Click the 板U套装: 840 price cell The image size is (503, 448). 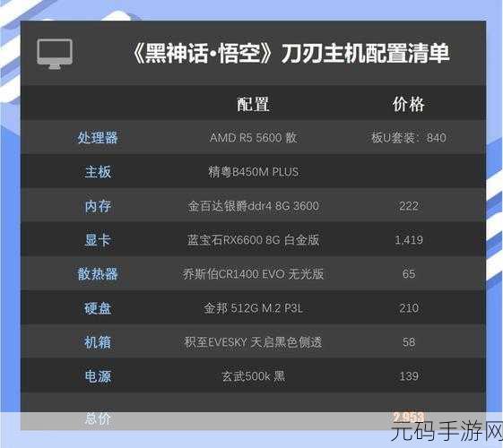coord(408,138)
